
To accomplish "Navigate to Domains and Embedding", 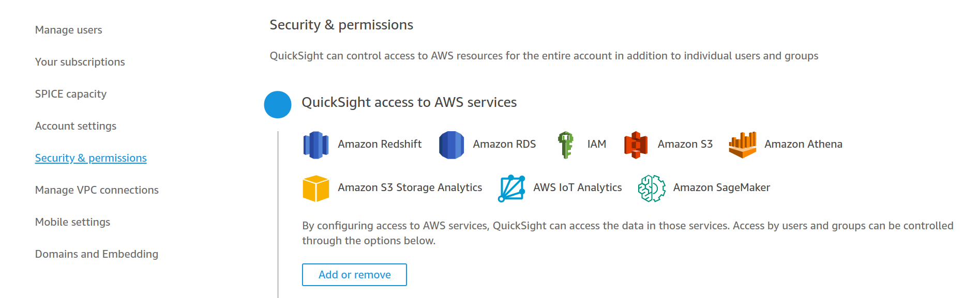I will (96, 254).
